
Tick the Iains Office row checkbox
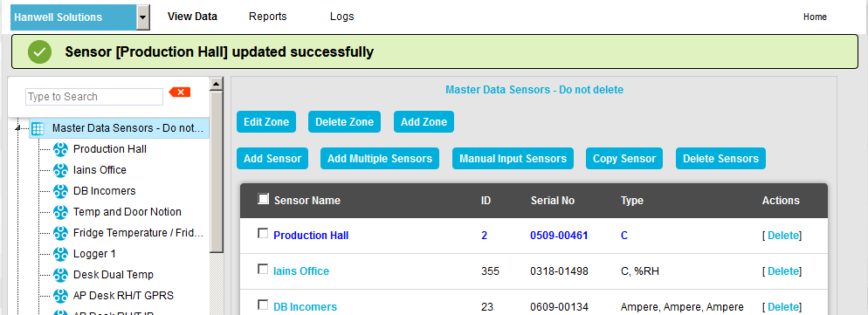(263, 269)
